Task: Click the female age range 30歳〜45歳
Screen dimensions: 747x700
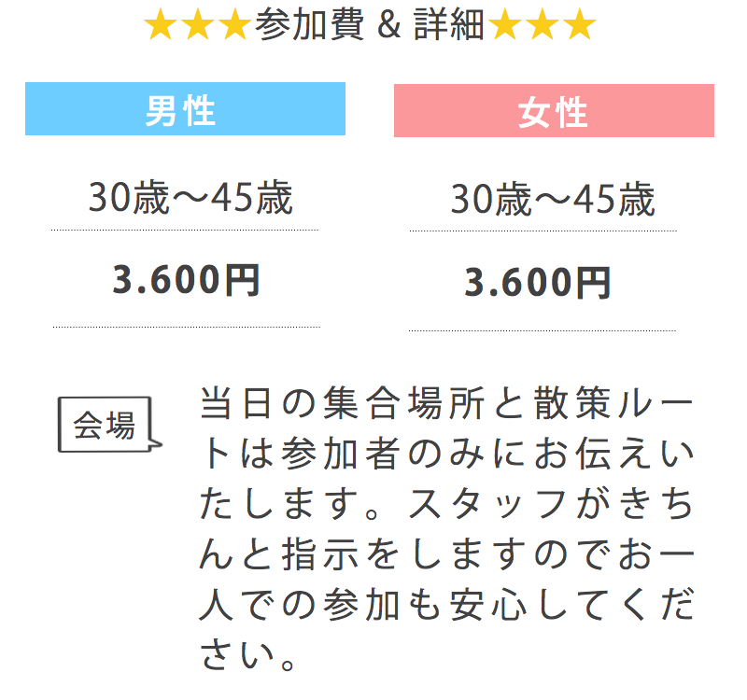Action: pyautogui.click(x=553, y=200)
